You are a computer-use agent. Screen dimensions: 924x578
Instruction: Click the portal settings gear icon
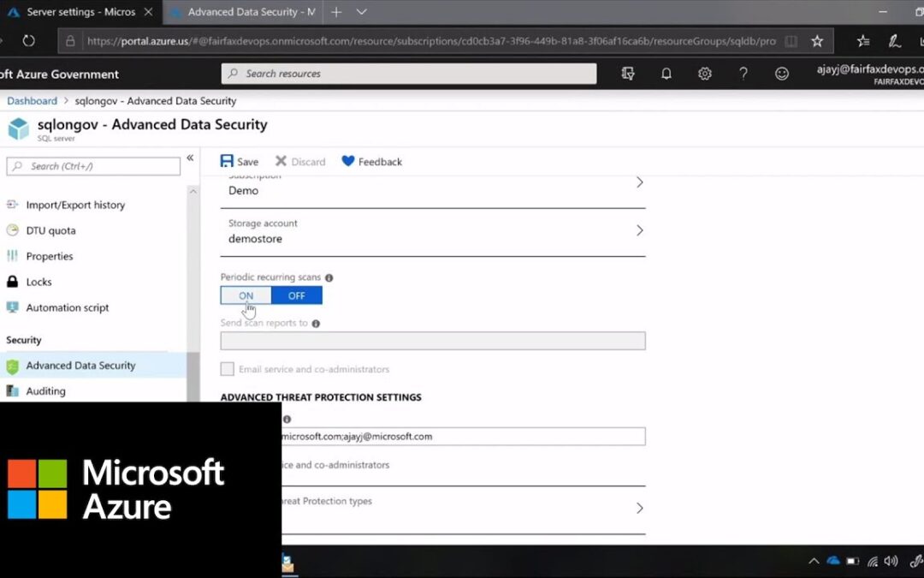point(704,74)
